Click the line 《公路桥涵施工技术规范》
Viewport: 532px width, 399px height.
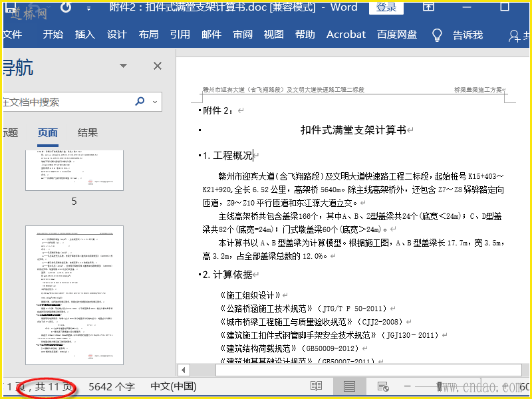(303, 309)
